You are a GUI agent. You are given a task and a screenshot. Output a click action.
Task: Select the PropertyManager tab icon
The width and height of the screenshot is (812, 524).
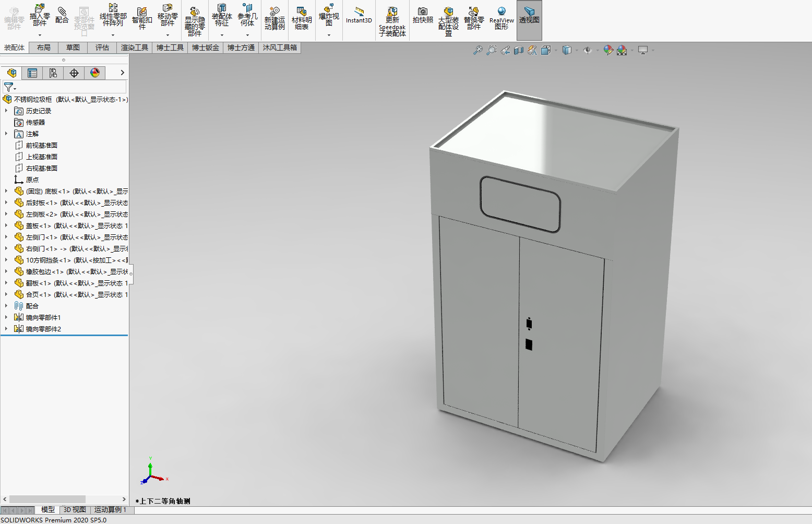pyautogui.click(x=32, y=73)
